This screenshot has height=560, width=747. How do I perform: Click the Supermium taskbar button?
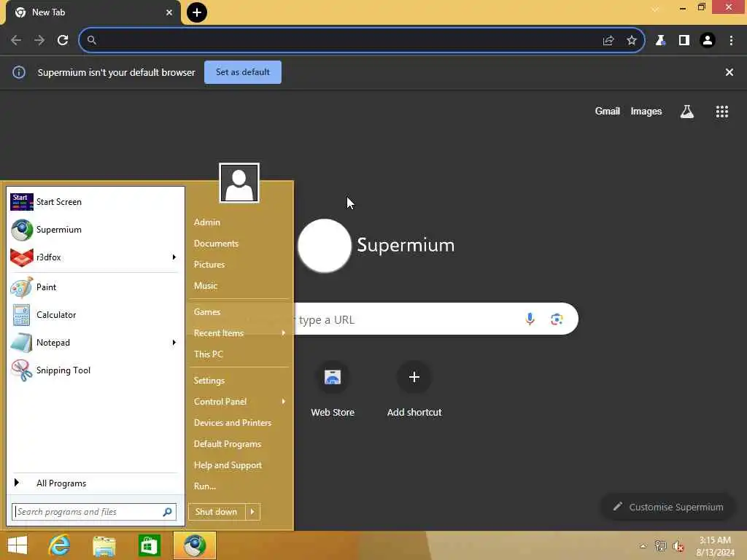point(194,545)
